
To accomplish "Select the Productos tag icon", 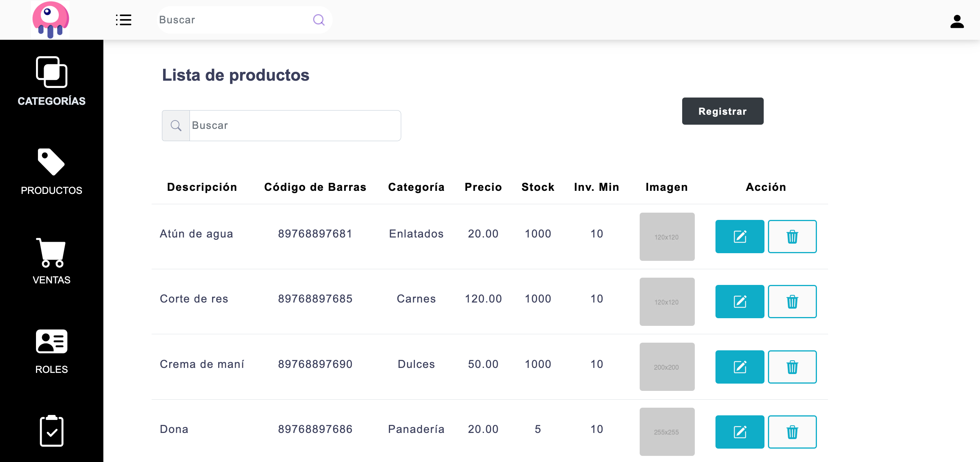I will pyautogui.click(x=50, y=162).
